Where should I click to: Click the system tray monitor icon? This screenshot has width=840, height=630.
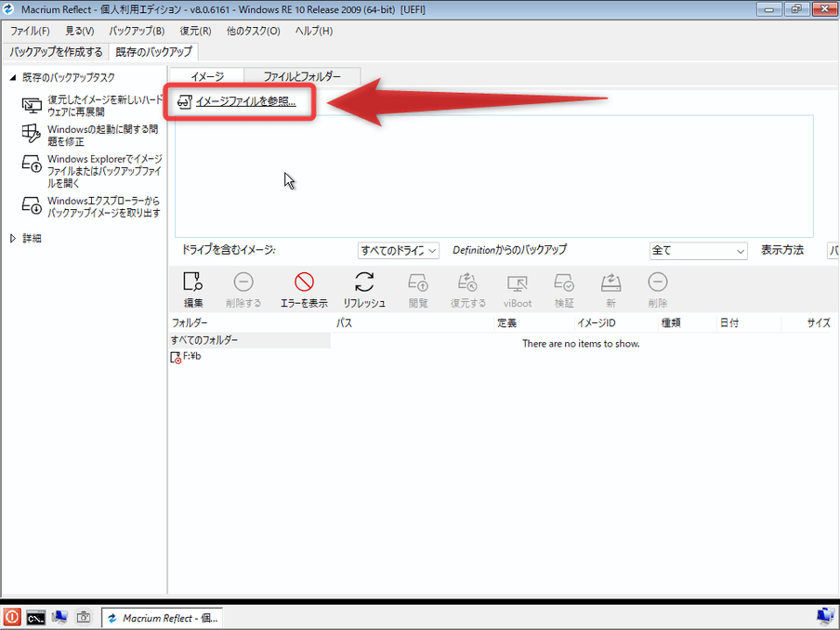coord(827,617)
